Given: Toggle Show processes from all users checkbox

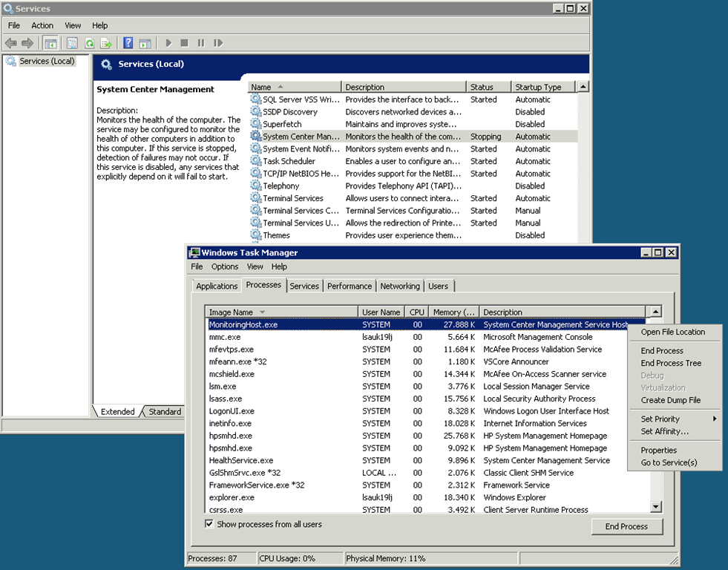Looking at the screenshot, I should coord(209,524).
